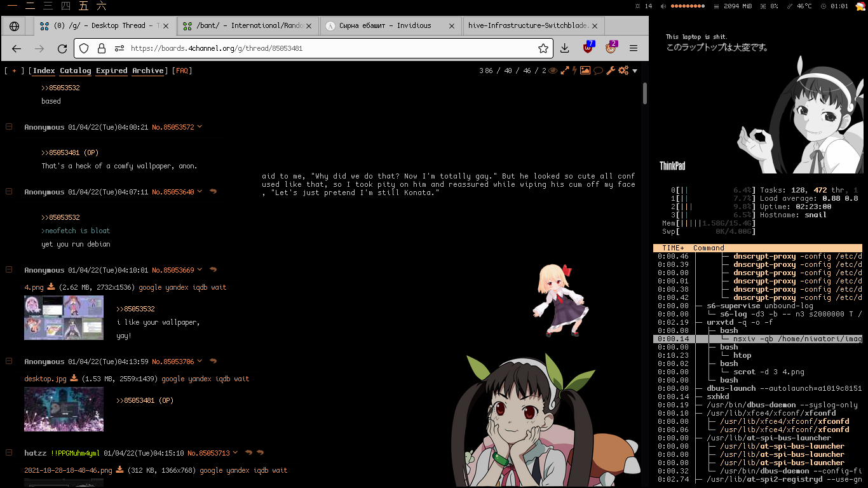
Task: Click the expand-all-images arrows icon
Action: coord(564,71)
